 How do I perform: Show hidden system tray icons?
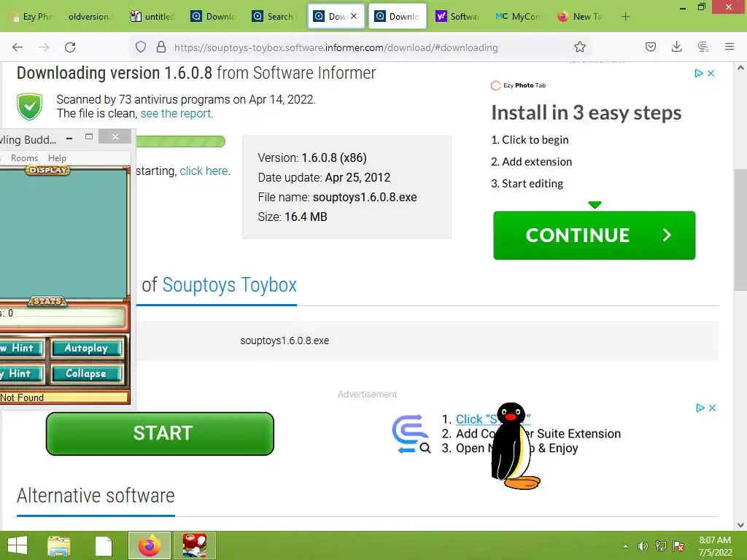click(625, 546)
